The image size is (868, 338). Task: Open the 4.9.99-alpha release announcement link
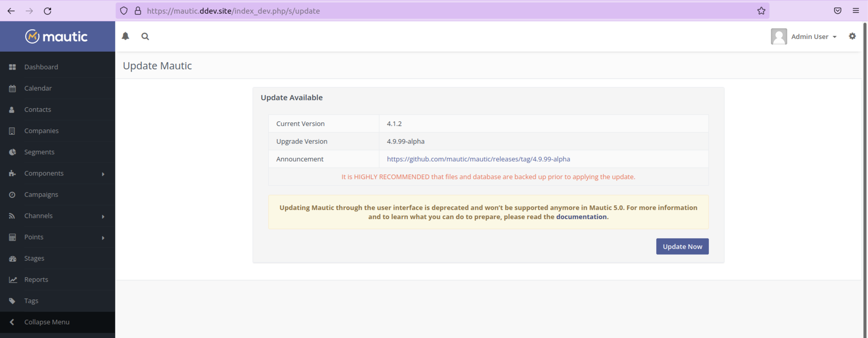coord(478,159)
